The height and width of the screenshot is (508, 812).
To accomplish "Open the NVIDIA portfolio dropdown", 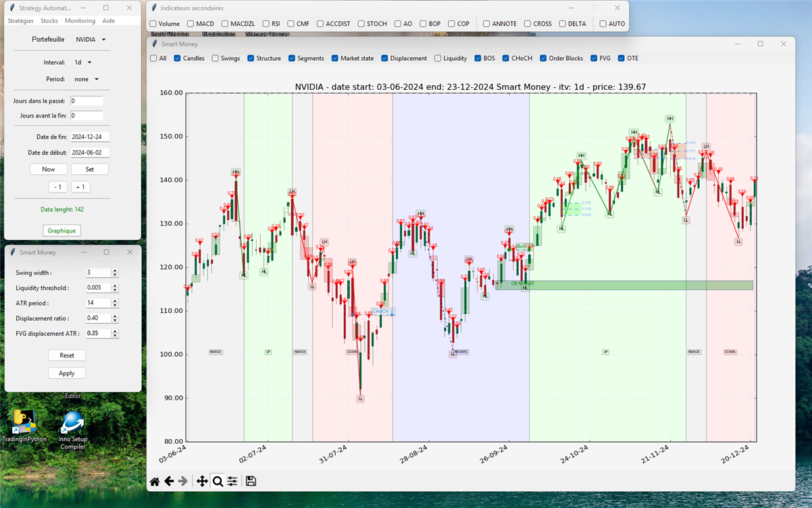I will (x=91, y=40).
